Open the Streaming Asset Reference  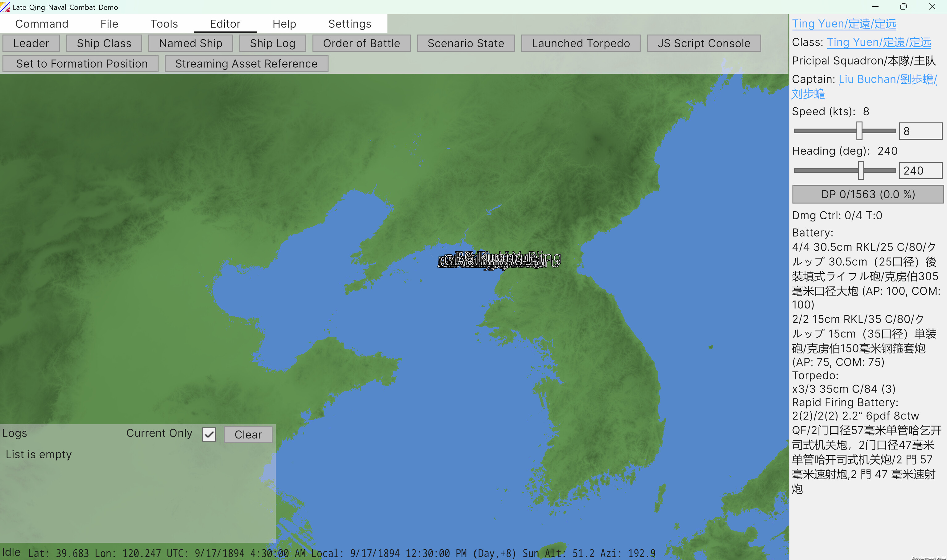pyautogui.click(x=246, y=64)
